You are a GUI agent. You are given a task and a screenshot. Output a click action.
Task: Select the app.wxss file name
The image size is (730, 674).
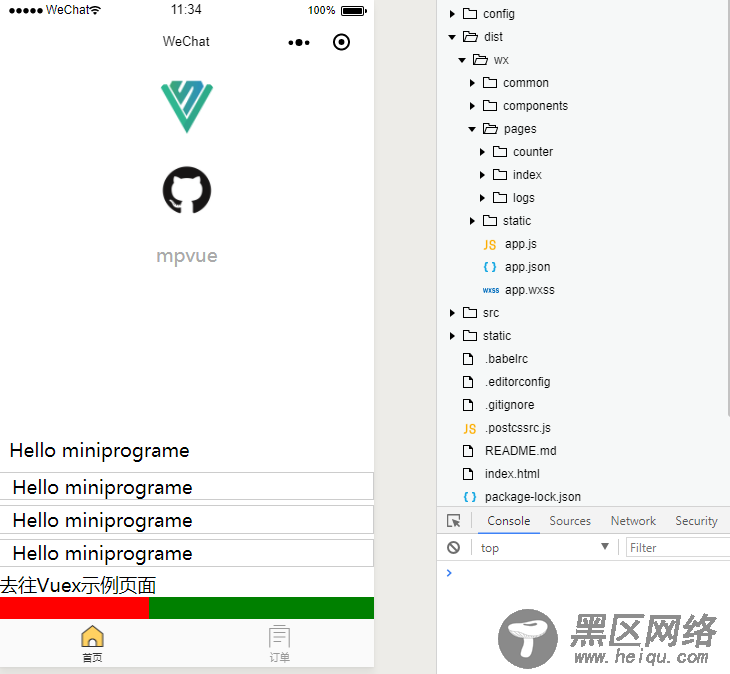point(530,290)
